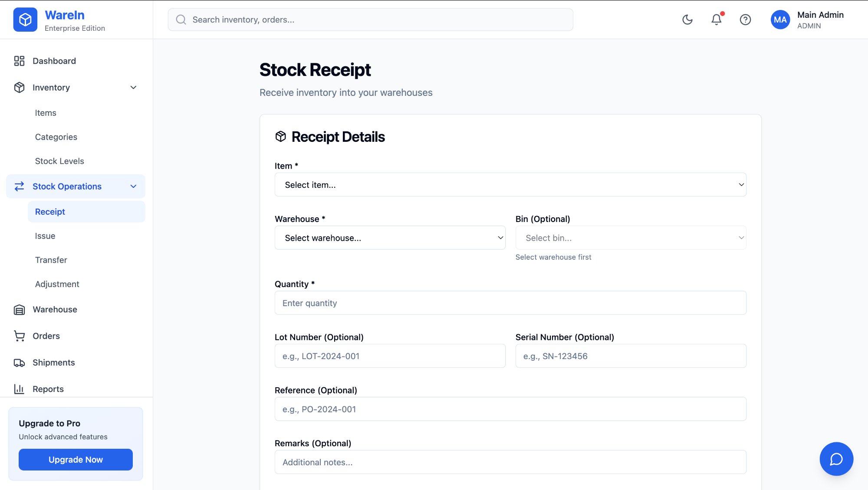Open notifications via the bell icon

[x=716, y=20]
